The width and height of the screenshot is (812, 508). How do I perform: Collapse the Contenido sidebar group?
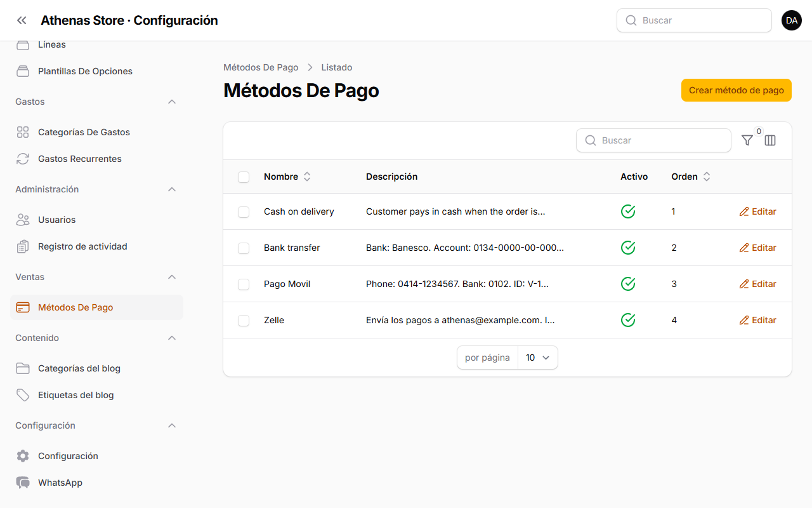click(172, 338)
